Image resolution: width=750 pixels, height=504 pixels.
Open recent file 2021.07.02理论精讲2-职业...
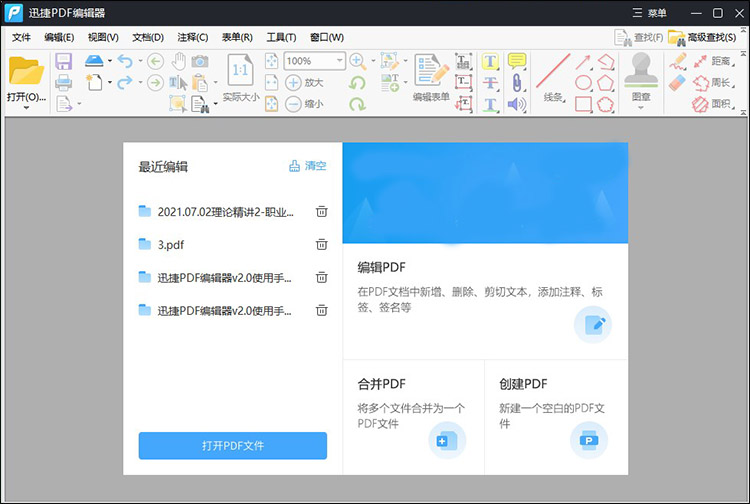(216, 211)
